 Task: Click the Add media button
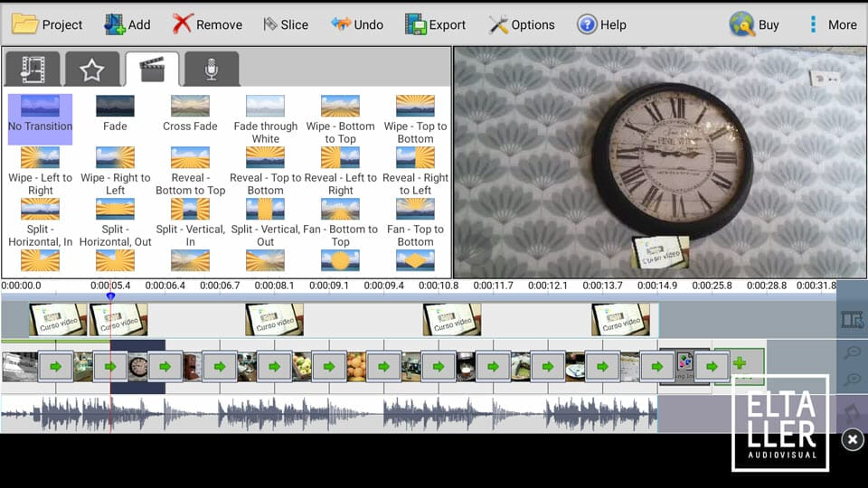(x=127, y=24)
